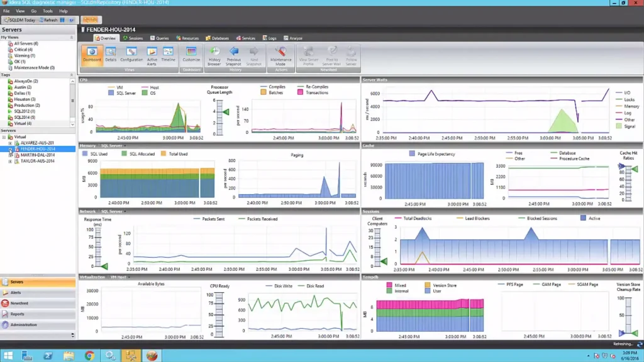This screenshot has width=644, height=362.
Task: Click the Page Life Expectancy legend swatch
Action: coord(412,154)
